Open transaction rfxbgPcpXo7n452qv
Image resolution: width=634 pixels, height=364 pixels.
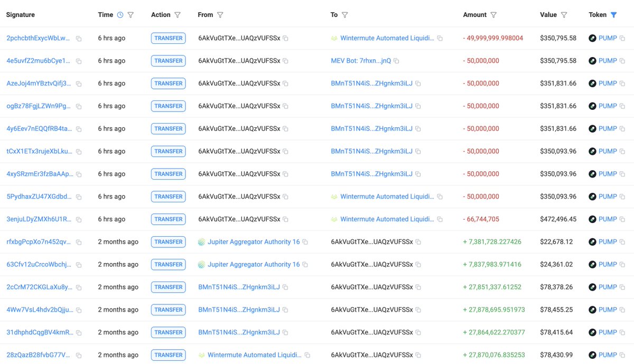click(x=39, y=242)
